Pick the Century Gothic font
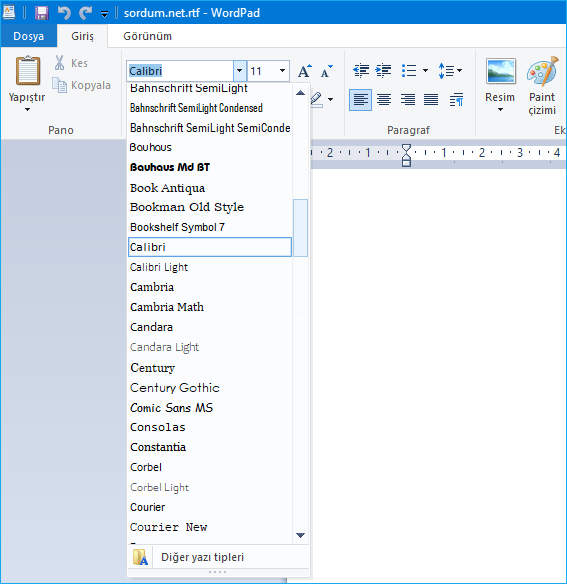Viewport: 567px width, 584px height. pos(210,387)
